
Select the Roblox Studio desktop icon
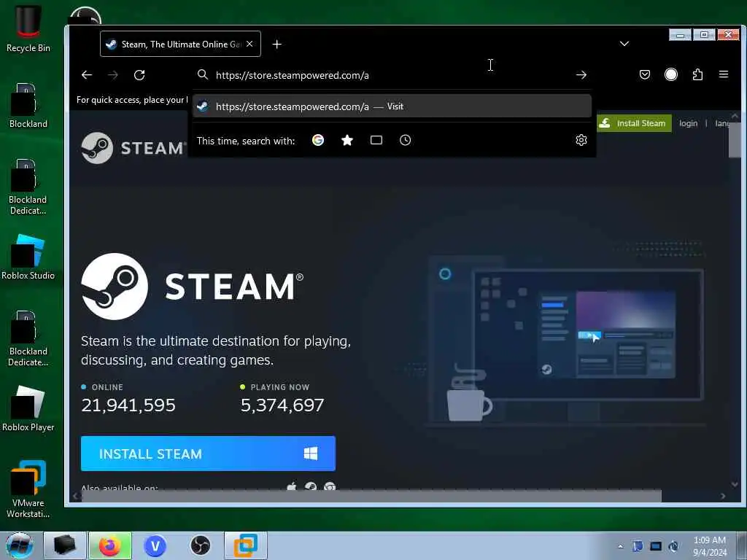coord(28,257)
